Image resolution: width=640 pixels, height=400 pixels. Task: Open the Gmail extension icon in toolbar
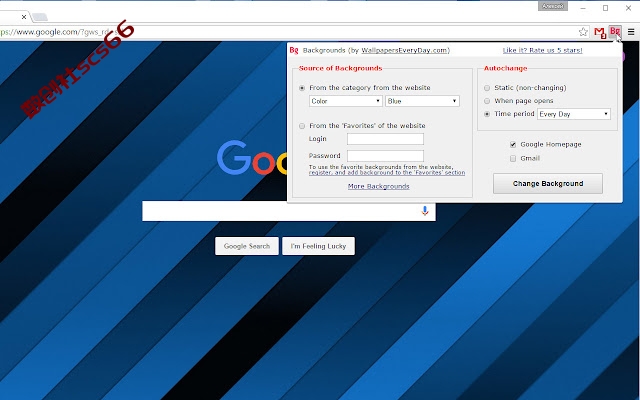point(600,32)
